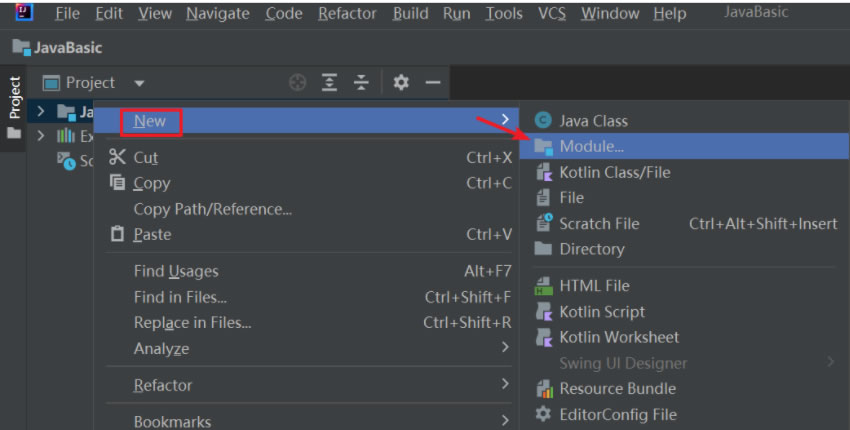
Task: Click Copy Path/Reference... in context menu
Action: (x=212, y=209)
